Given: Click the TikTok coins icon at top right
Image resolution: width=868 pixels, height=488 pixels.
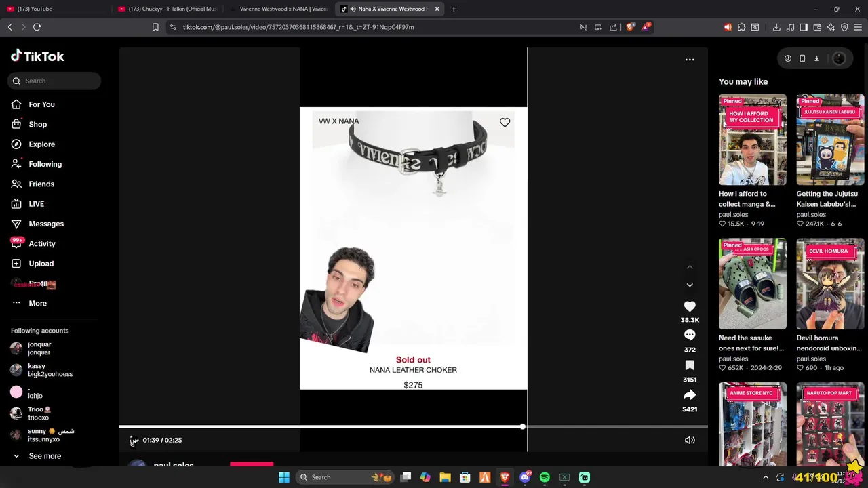Looking at the screenshot, I should click(787, 58).
